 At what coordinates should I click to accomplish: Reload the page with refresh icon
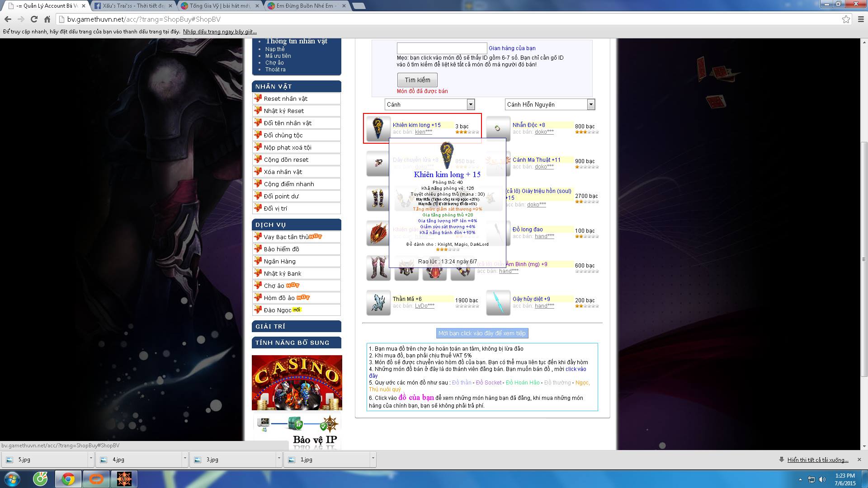pyautogui.click(x=34, y=19)
